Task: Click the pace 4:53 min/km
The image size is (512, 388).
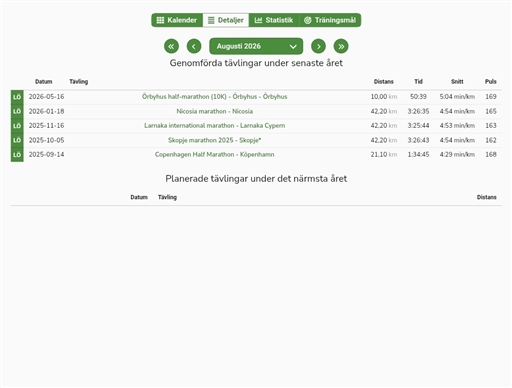Action: (x=457, y=126)
